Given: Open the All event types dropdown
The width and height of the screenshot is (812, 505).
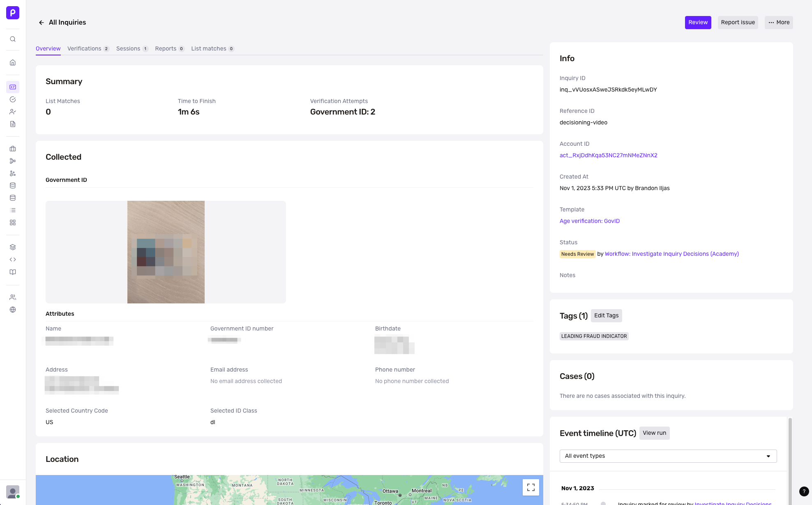Looking at the screenshot, I should point(668,456).
